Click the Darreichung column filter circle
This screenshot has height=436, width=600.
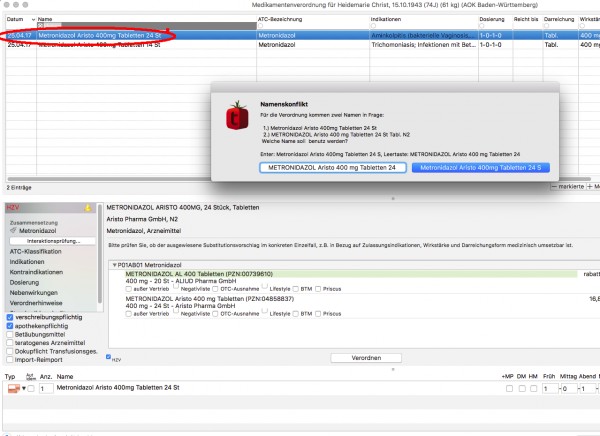(546, 26)
